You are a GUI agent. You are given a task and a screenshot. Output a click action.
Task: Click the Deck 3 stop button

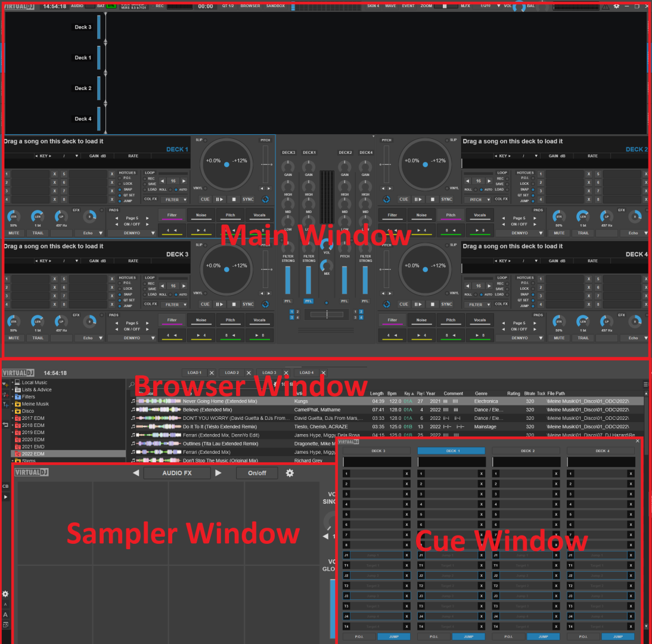coord(234,304)
